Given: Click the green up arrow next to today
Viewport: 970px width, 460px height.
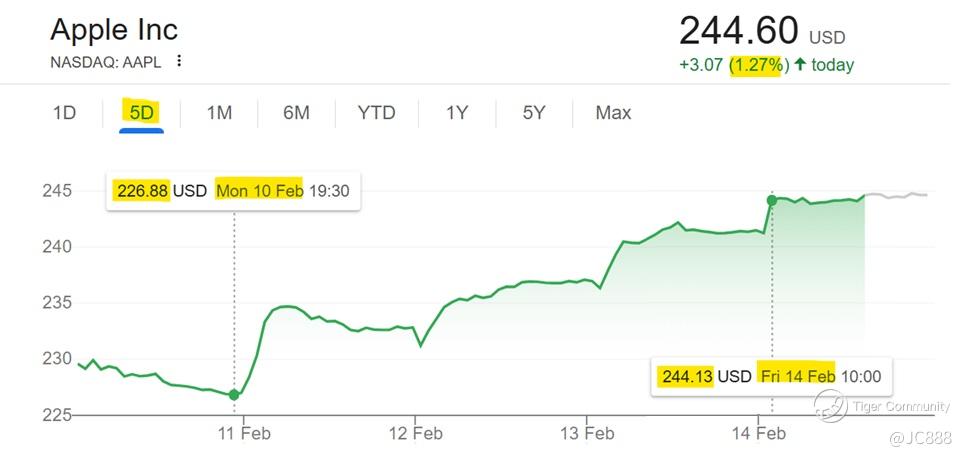Looking at the screenshot, I should click(800, 65).
